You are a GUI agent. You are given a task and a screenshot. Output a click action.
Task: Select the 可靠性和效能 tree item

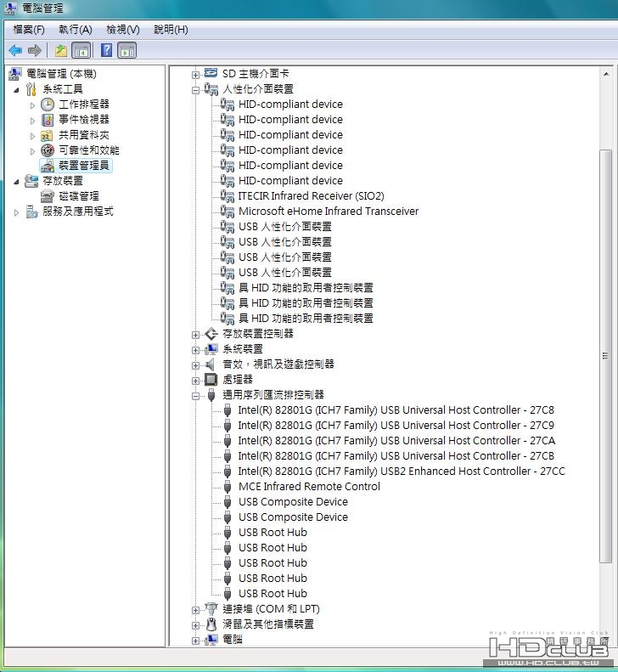coord(89,150)
